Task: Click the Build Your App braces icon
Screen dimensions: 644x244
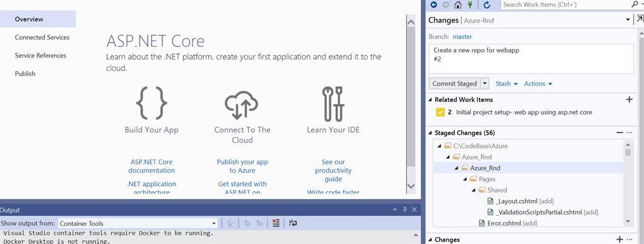Action: (x=152, y=103)
